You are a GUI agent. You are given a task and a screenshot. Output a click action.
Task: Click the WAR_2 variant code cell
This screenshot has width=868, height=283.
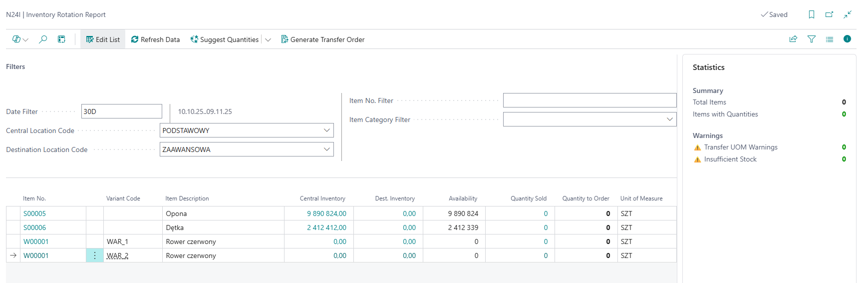point(133,255)
